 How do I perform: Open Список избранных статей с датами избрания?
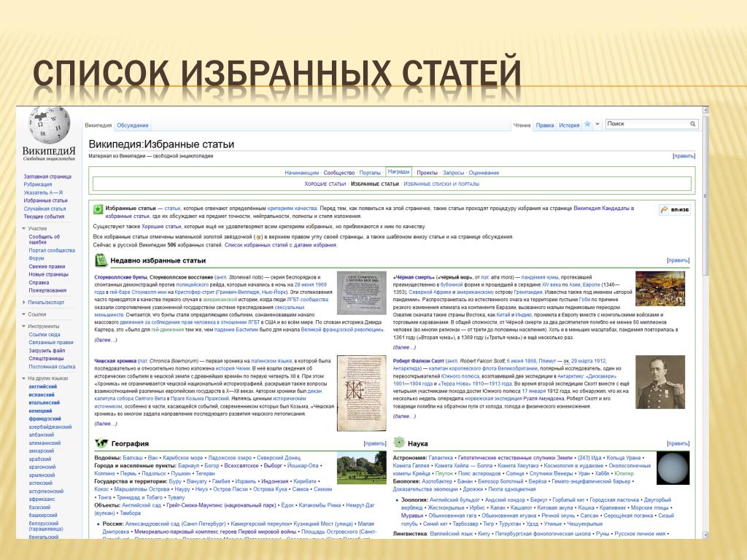[281, 245]
